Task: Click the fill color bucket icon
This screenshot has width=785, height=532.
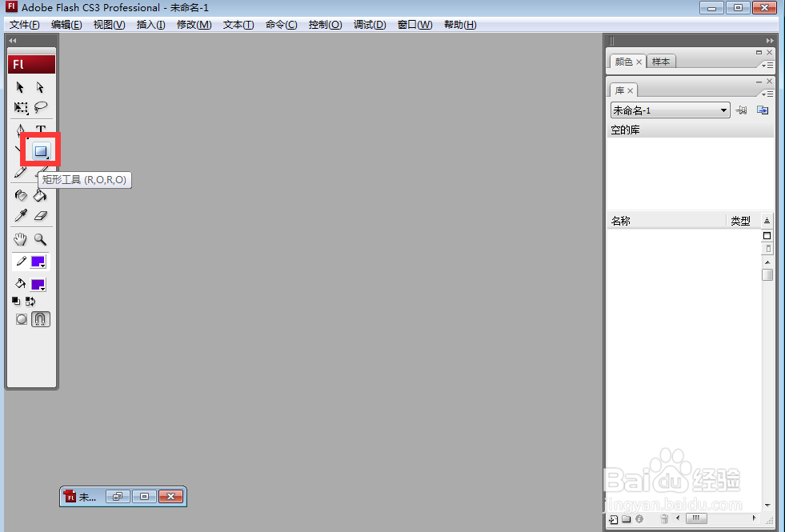Action: (x=21, y=284)
